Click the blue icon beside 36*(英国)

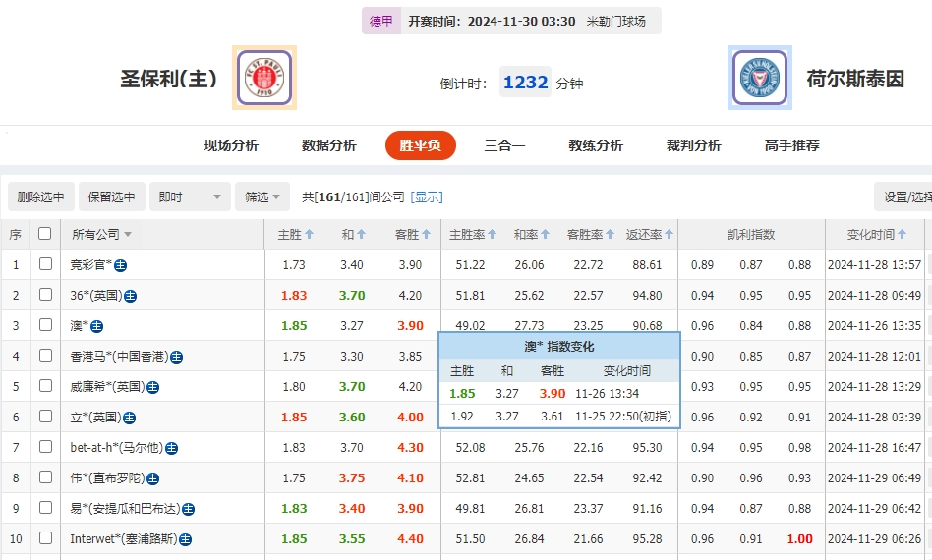coord(130,296)
